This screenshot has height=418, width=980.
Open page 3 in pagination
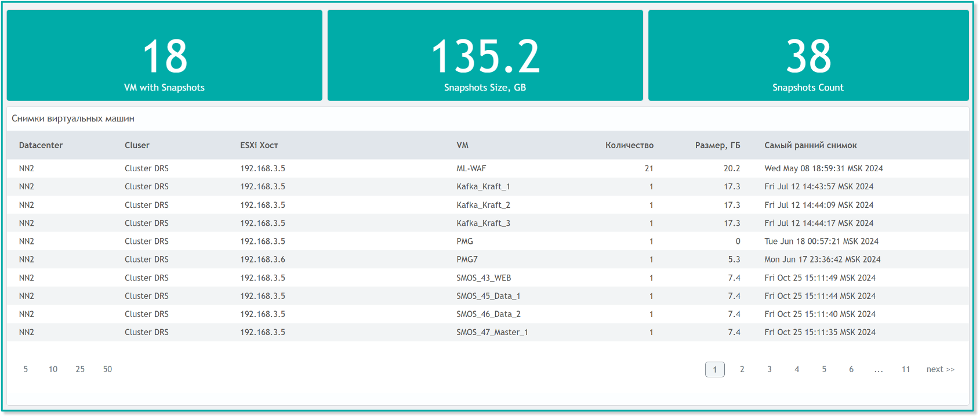(770, 369)
